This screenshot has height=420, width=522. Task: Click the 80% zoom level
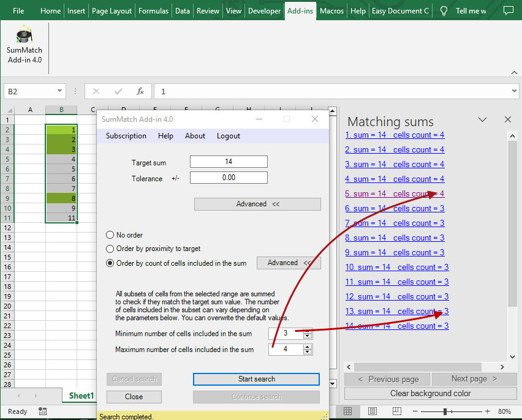click(x=504, y=411)
